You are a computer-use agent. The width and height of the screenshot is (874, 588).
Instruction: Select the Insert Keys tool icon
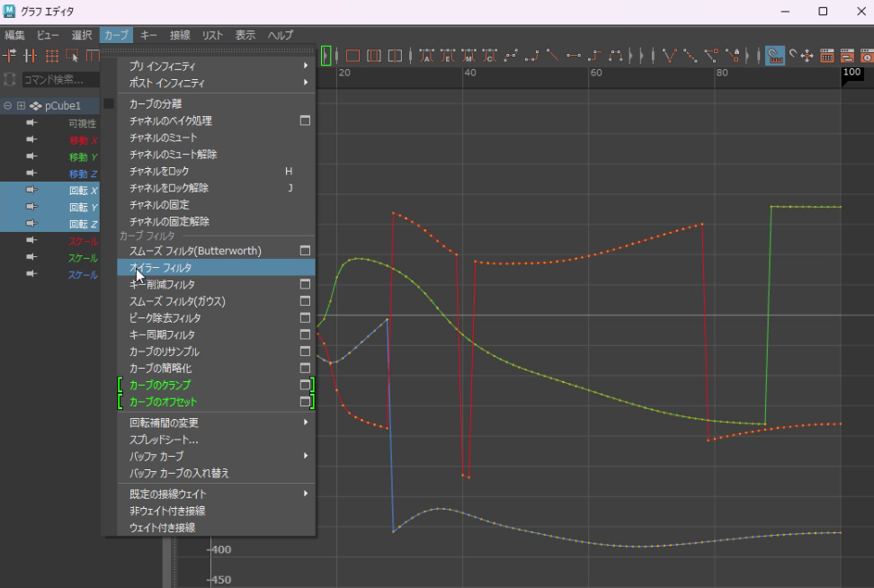point(30,55)
